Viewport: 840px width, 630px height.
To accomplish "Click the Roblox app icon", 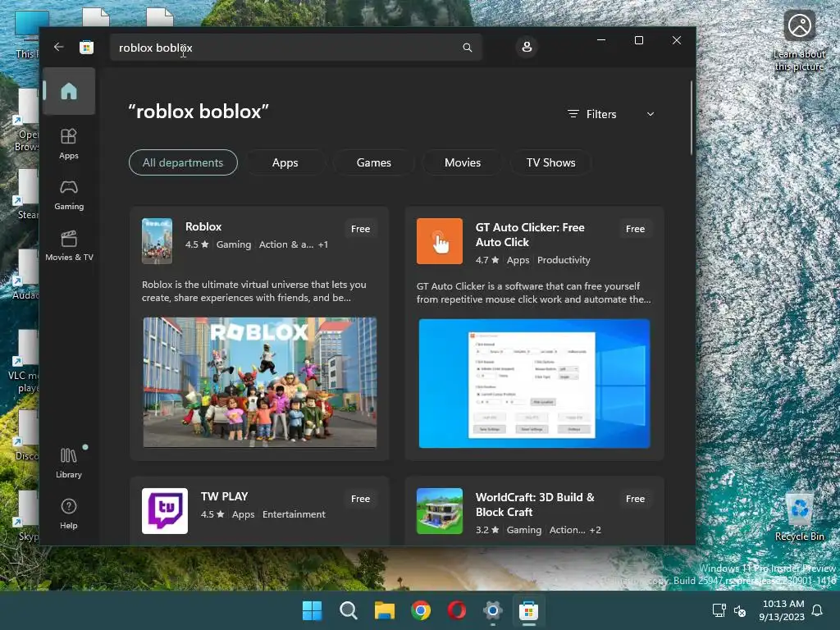I will [x=157, y=241].
